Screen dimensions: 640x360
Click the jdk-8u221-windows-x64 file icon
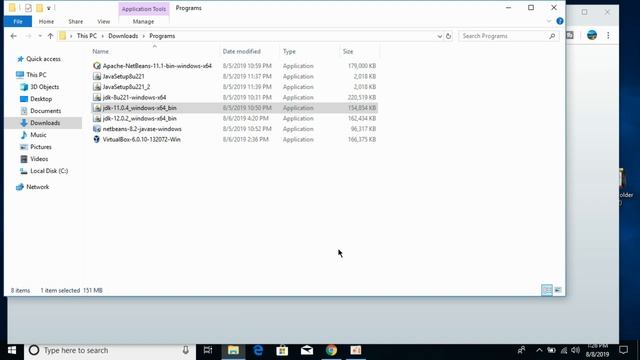point(97,98)
